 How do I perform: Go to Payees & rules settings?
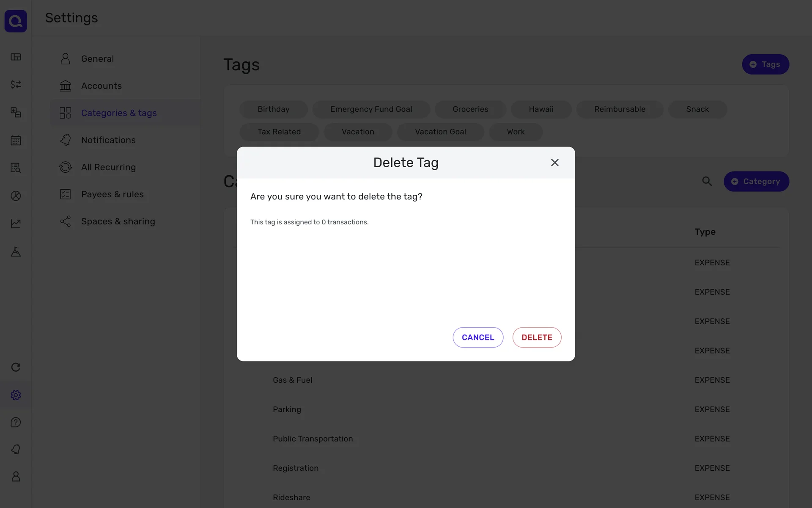click(x=112, y=194)
